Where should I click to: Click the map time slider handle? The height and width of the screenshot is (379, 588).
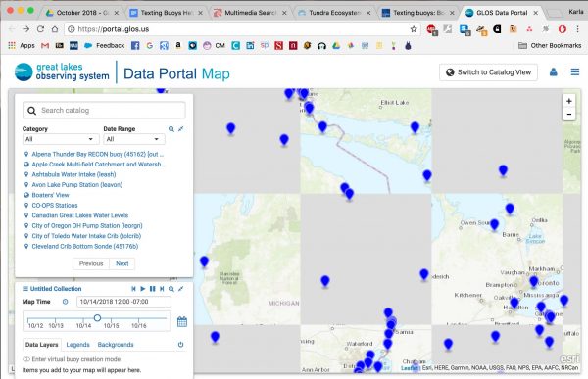(97, 318)
